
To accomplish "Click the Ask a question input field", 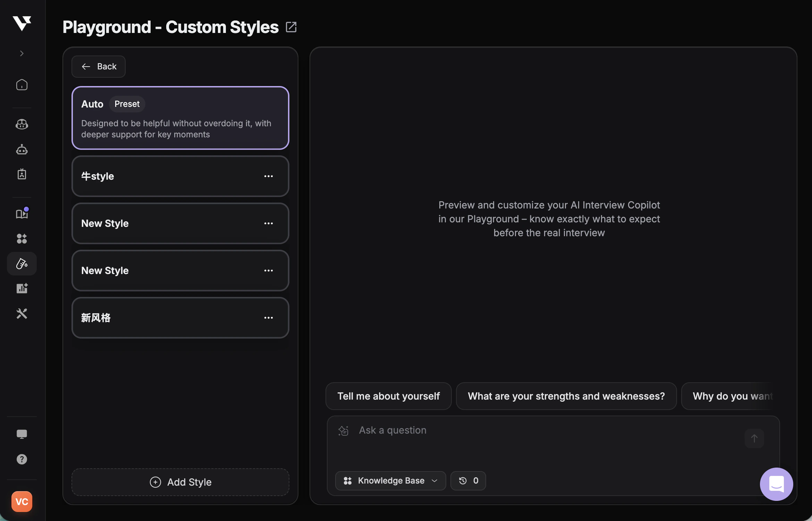I will tap(451, 430).
